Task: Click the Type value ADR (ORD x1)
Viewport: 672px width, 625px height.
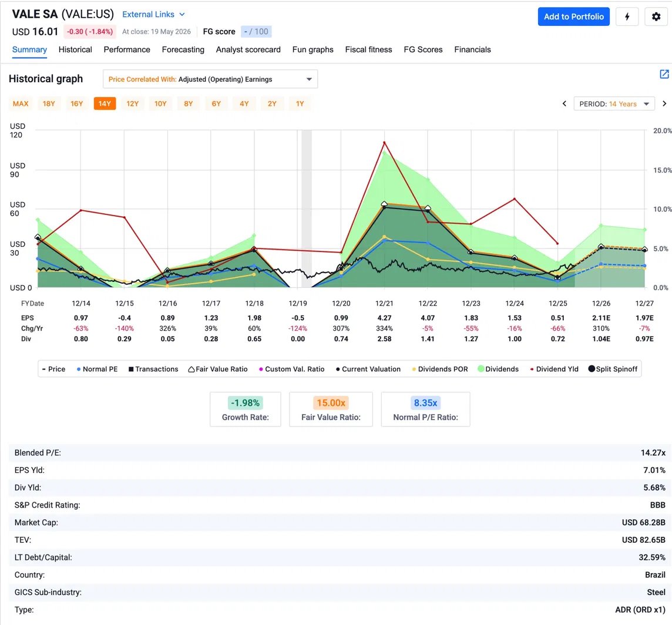Action: (640, 610)
